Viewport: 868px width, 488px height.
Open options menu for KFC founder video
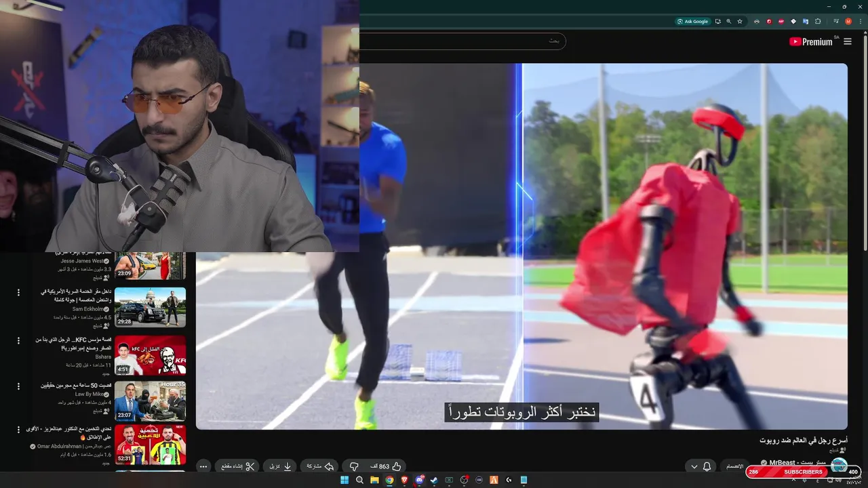click(18, 340)
